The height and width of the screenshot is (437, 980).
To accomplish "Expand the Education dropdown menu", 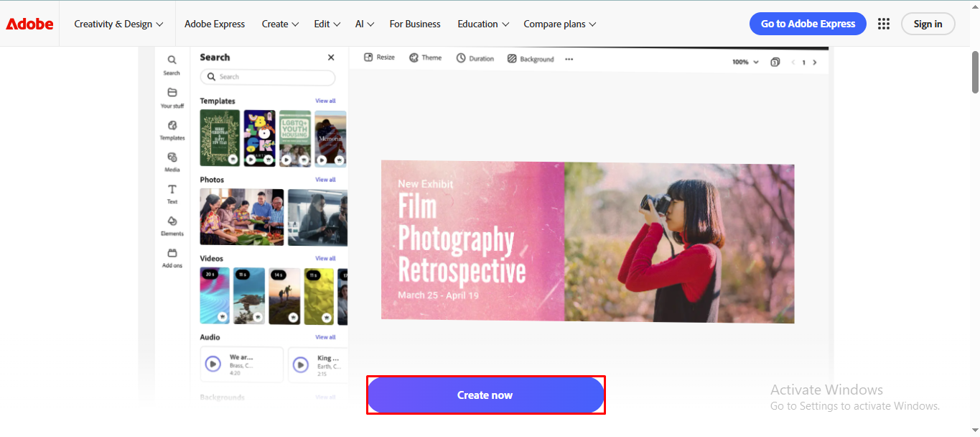I will 483,24.
